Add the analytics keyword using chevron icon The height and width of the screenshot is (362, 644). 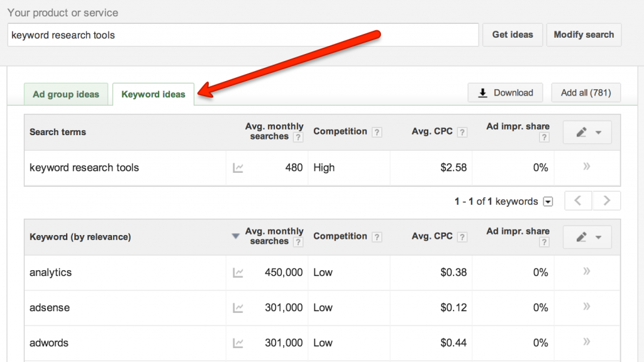click(x=586, y=272)
